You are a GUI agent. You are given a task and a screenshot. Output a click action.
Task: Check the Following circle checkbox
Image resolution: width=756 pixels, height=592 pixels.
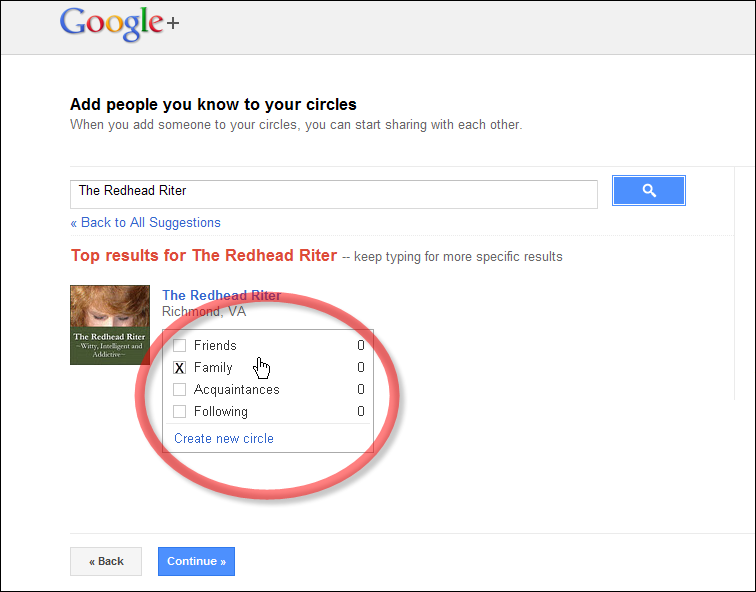[180, 412]
